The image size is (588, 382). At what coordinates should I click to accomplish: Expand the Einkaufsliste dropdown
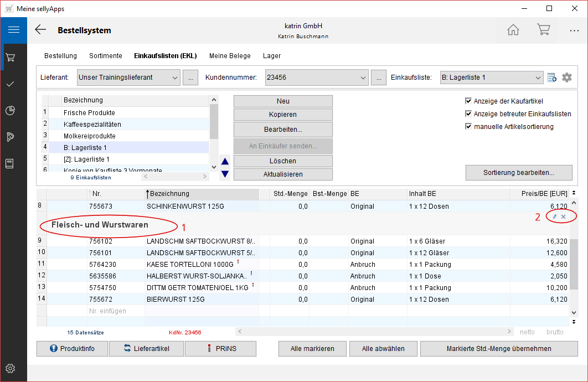pyautogui.click(x=538, y=78)
